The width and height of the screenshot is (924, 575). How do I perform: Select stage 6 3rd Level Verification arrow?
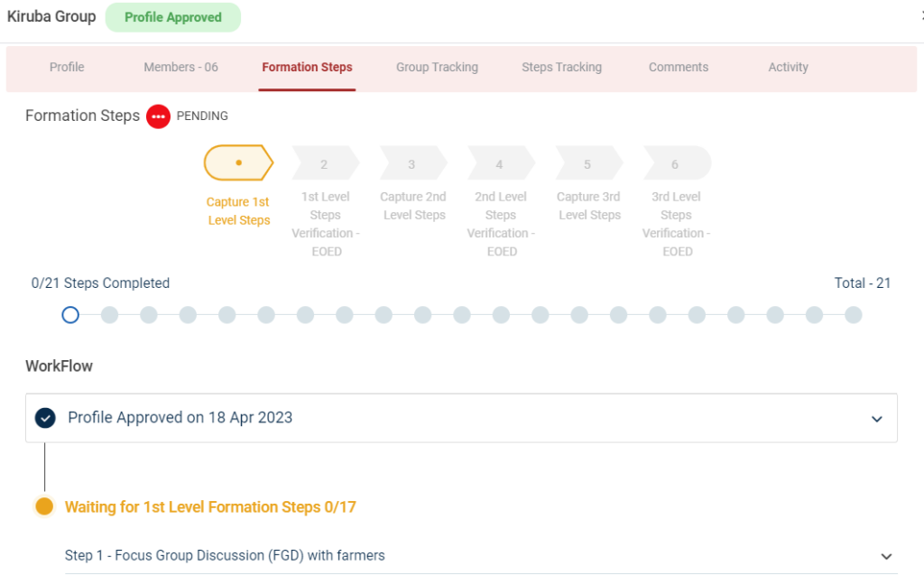tap(676, 164)
